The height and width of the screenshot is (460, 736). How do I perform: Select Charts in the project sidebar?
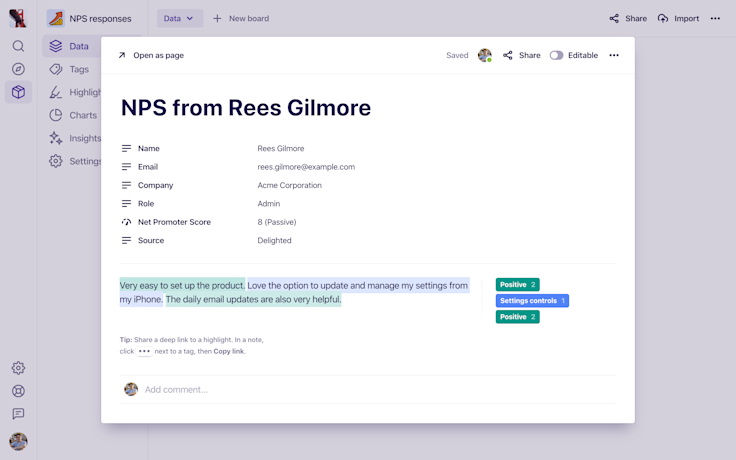pos(73,115)
